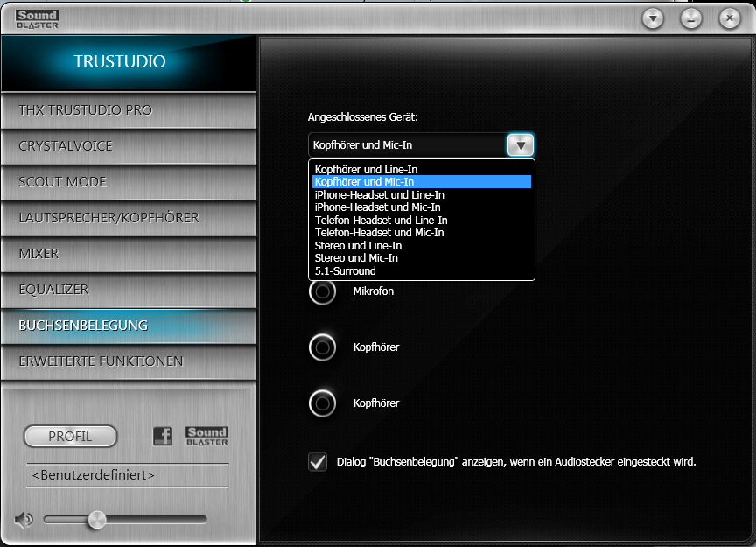This screenshot has width=756, height=547.
Task: Click the Sound Blaster logo beside Facebook icon
Action: point(206,436)
